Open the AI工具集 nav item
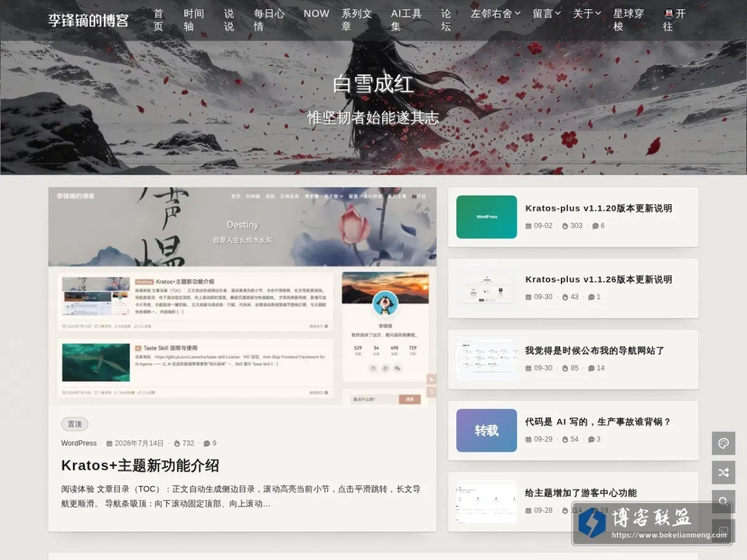 click(x=406, y=20)
